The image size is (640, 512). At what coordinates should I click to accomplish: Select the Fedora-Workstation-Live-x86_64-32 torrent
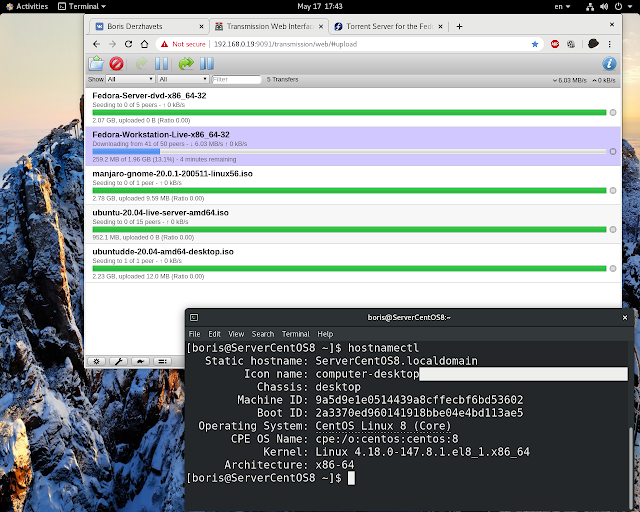click(x=353, y=146)
